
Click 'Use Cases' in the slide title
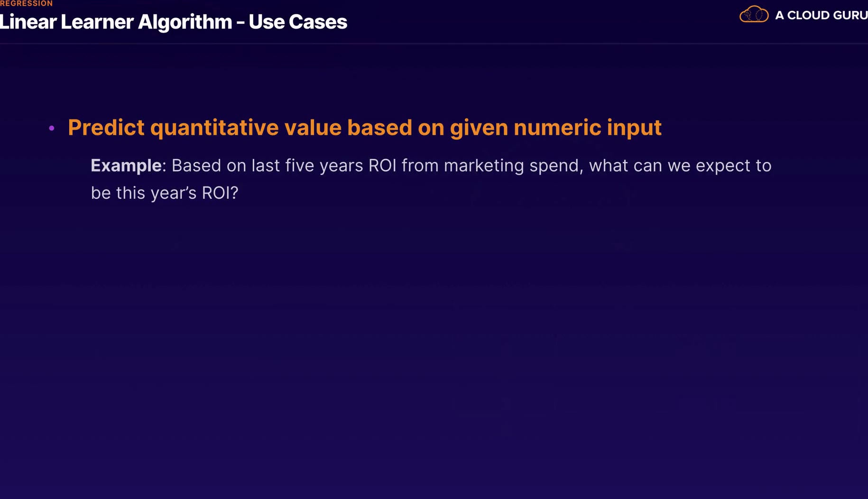[x=298, y=22]
